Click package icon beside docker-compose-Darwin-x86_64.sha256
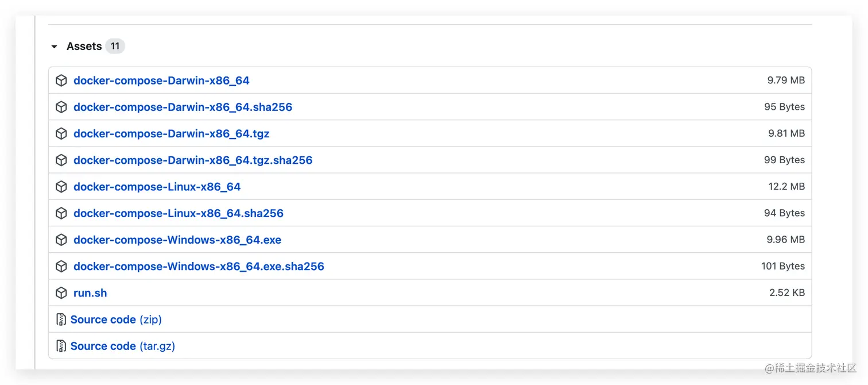The height and width of the screenshot is (385, 868). coord(61,107)
